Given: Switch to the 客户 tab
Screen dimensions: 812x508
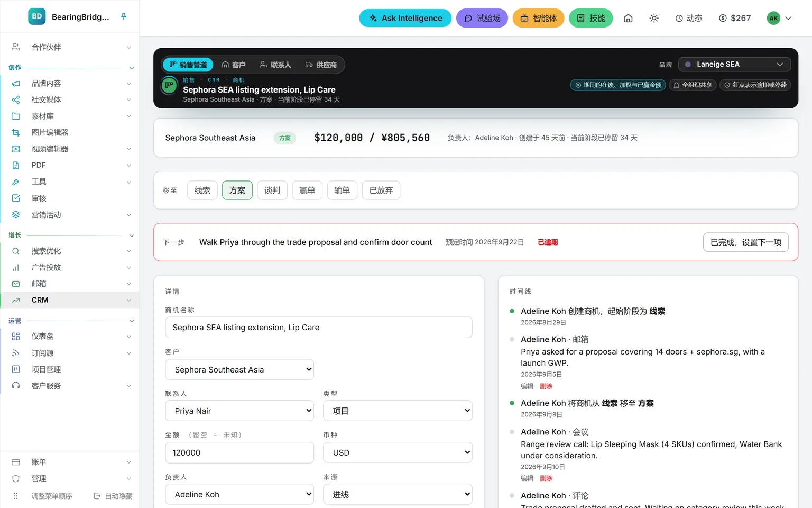Looking at the screenshot, I should [x=234, y=65].
